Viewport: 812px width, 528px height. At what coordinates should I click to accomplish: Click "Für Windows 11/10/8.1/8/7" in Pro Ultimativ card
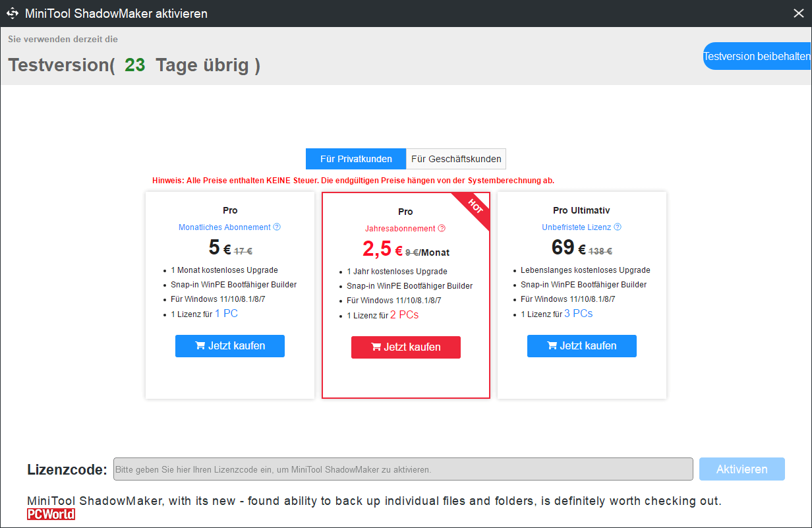click(568, 299)
